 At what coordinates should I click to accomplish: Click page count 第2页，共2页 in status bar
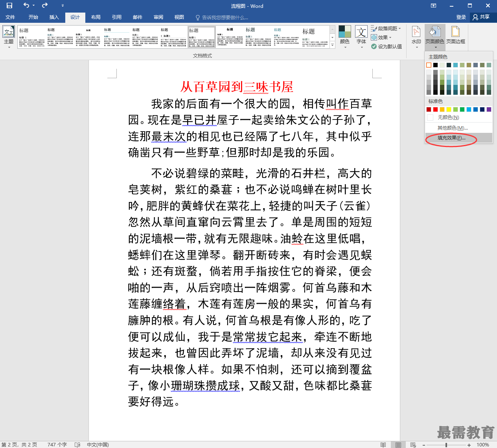[19, 444]
